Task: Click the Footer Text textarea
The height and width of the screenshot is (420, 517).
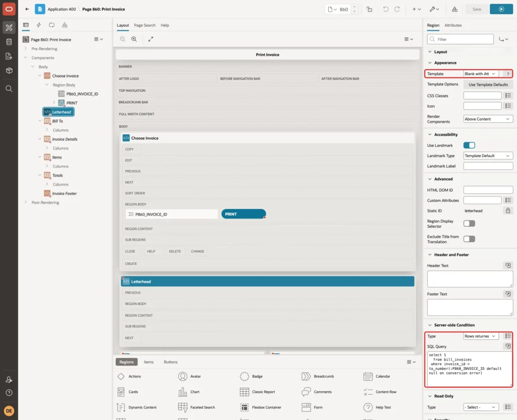Action: [x=470, y=307]
